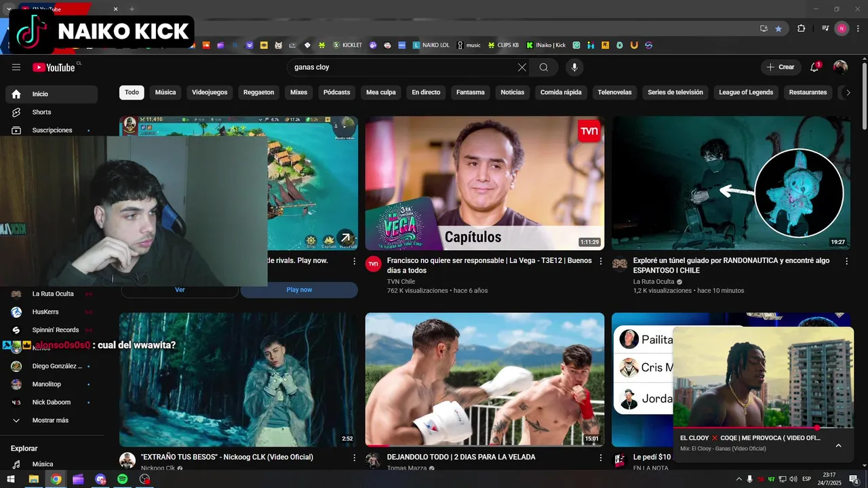Click the Ver ad button
Screen dimensions: 868x488
pyautogui.click(x=180, y=289)
